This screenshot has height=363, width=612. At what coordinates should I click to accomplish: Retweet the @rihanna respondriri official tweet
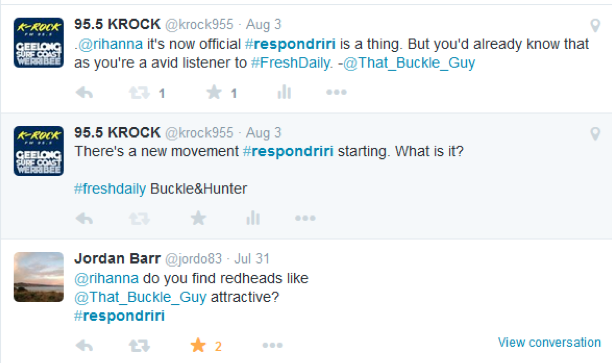pos(139,93)
